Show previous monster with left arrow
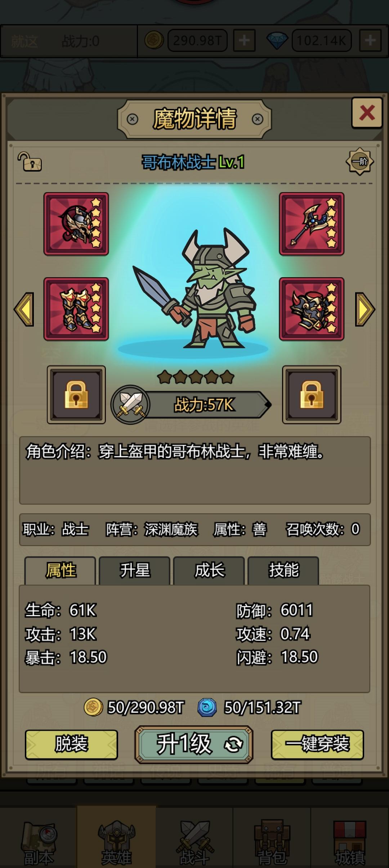 pos(24,309)
